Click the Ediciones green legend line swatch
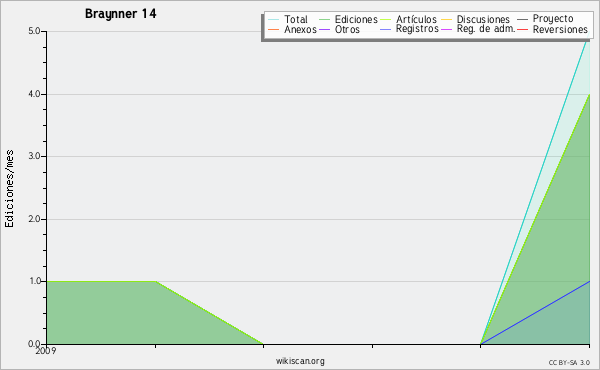600x370 pixels. [324, 19]
